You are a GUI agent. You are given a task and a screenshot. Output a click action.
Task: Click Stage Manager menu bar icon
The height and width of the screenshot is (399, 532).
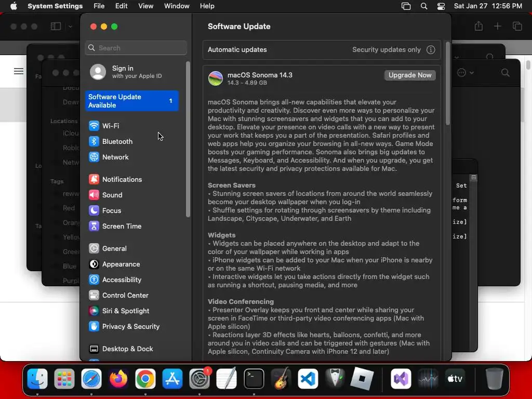point(406,6)
